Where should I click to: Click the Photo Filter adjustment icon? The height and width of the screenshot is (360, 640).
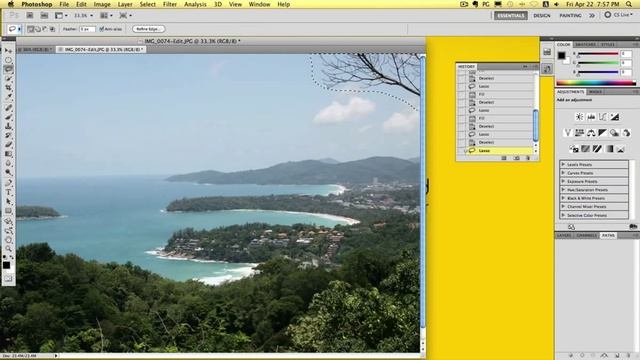point(614,133)
